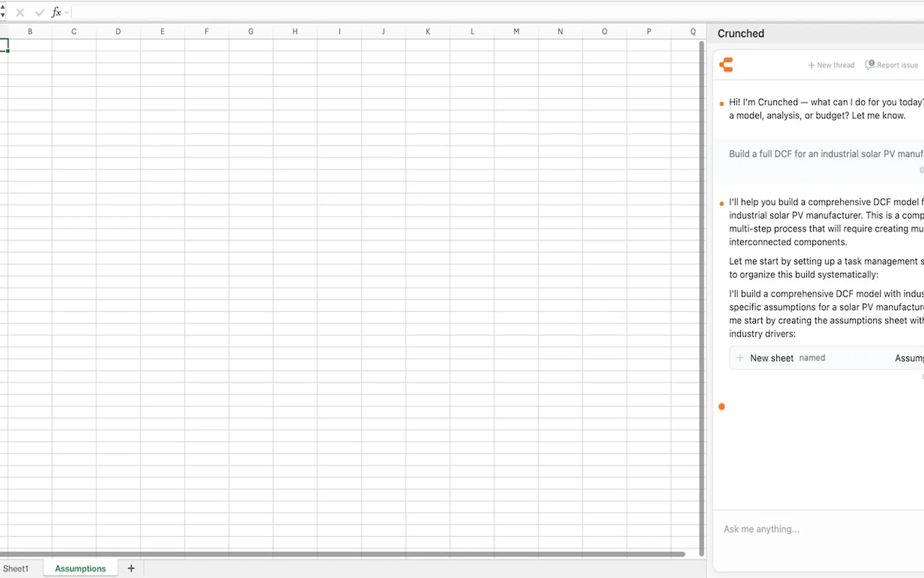Select column E header
Image resolution: width=924 pixels, height=578 pixels.
pyautogui.click(x=162, y=32)
